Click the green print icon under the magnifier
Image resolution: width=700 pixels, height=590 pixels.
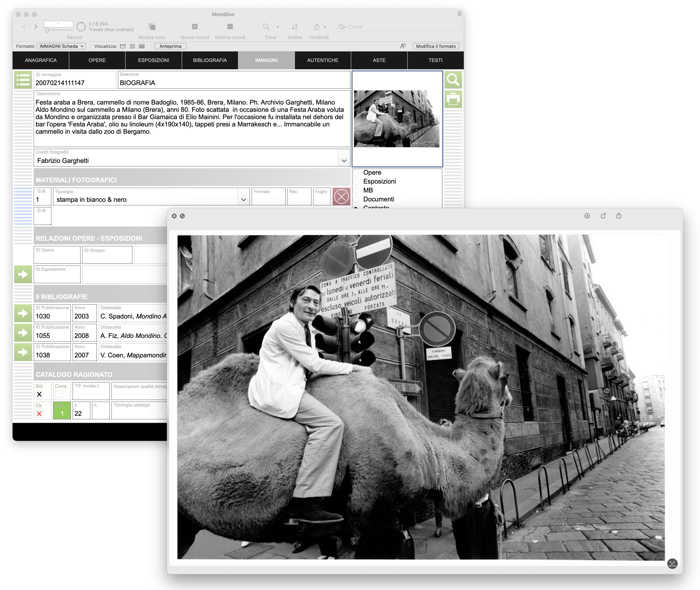pyautogui.click(x=454, y=99)
